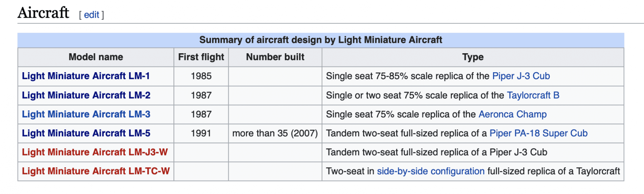Click the table caption about aircraft design summary
The height and width of the screenshot is (194, 644).
point(321,40)
